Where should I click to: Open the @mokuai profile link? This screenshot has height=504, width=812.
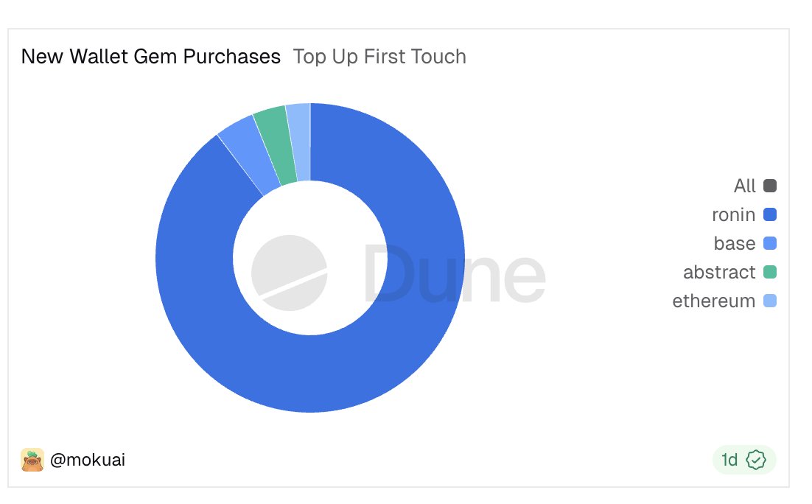click(x=88, y=461)
